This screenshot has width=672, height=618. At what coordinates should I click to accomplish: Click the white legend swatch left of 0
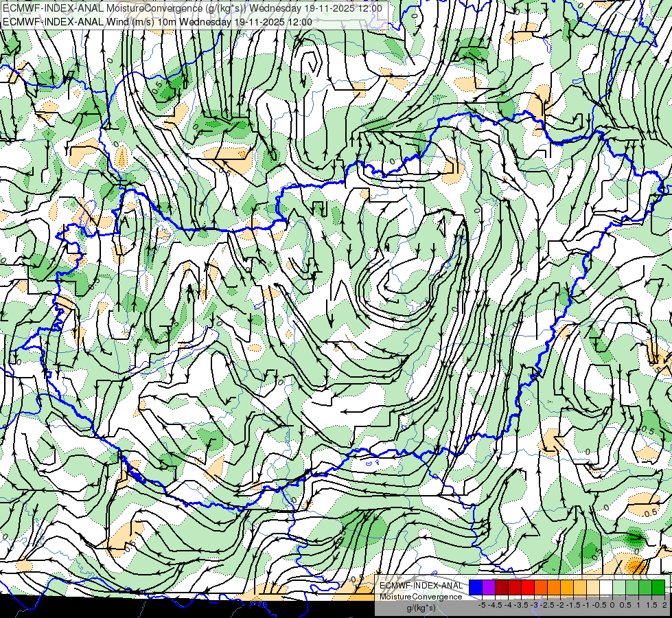click(606, 587)
